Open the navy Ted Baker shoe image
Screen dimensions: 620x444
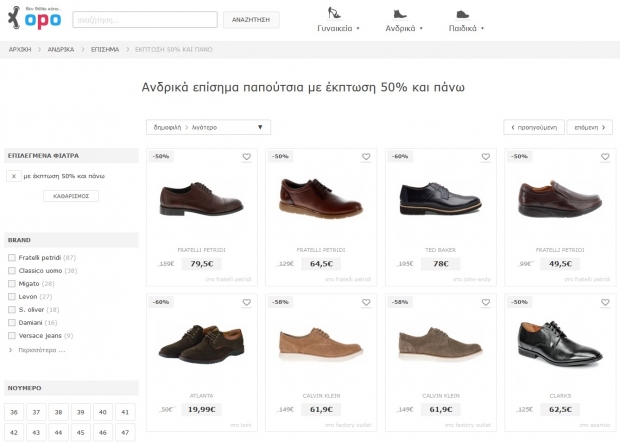coord(440,198)
